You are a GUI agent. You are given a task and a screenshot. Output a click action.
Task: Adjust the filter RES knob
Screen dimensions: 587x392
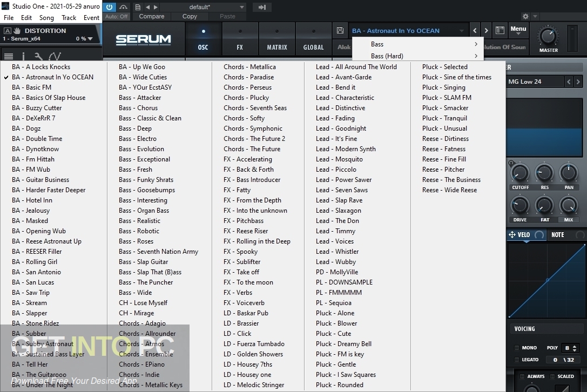pos(544,173)
